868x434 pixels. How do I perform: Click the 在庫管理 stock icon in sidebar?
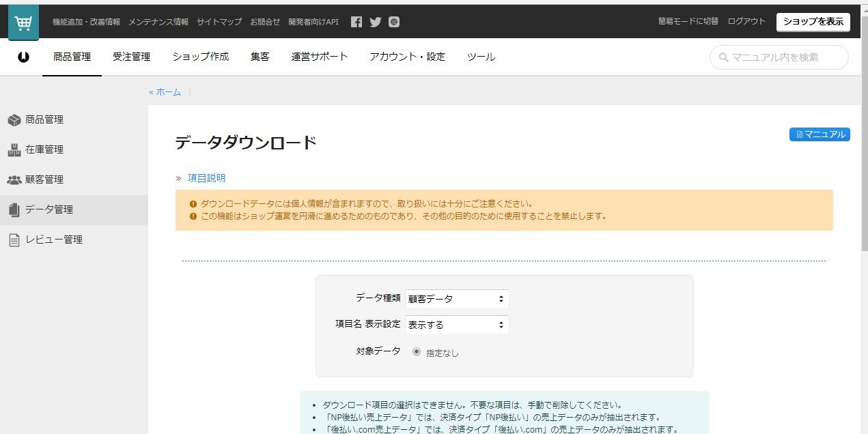click(x=14, y=150)
